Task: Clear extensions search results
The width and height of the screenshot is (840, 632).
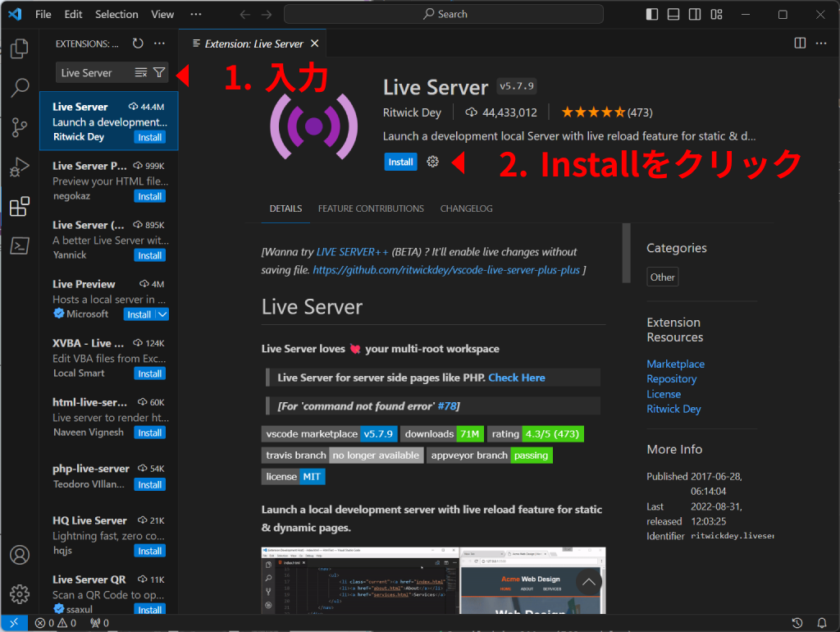Action: coord(141,72)
